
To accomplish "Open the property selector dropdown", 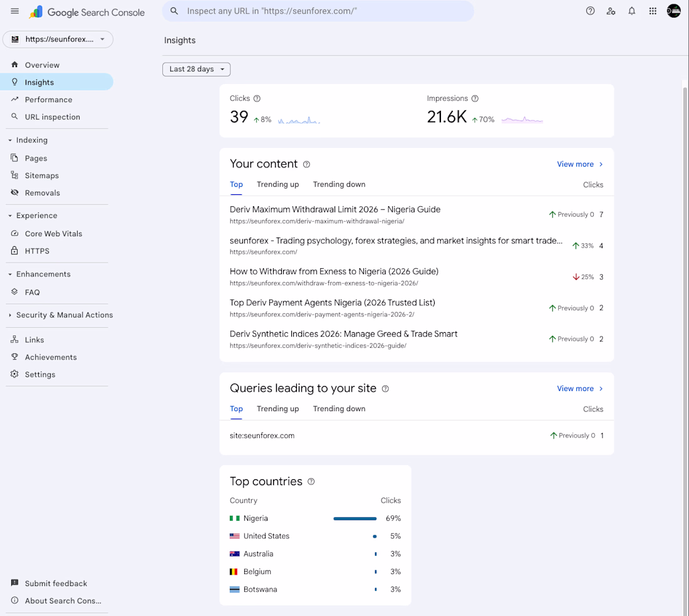I will (x=58, y=39).
